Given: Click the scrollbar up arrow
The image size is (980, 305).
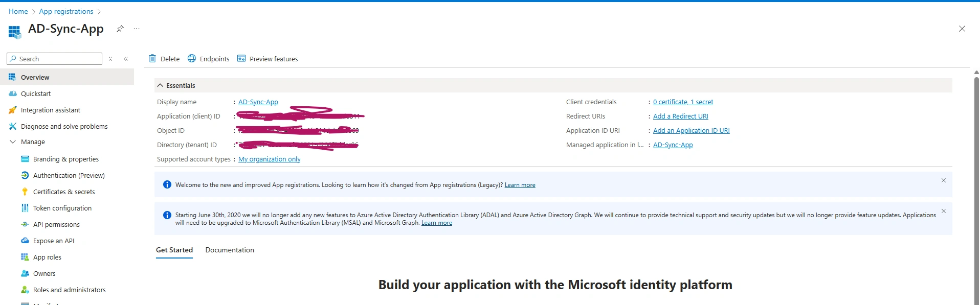Looking at the screenshot, I should [976, 73].
